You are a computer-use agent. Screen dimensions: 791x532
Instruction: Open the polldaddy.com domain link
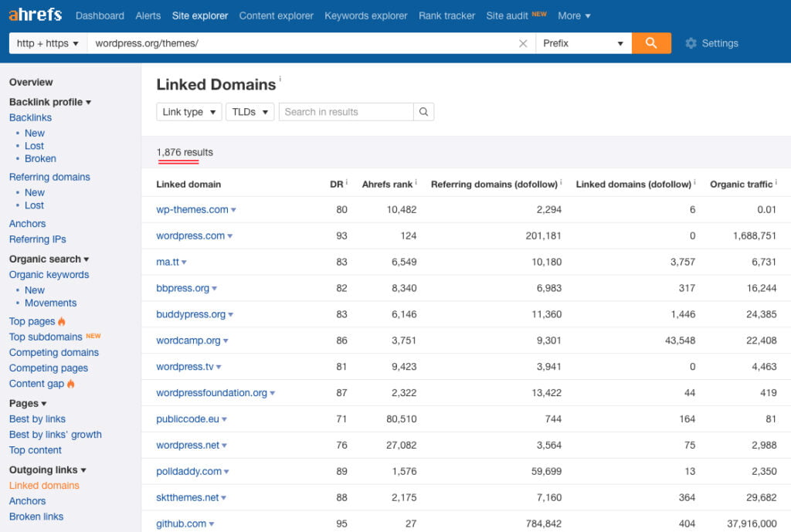(189, 472)
